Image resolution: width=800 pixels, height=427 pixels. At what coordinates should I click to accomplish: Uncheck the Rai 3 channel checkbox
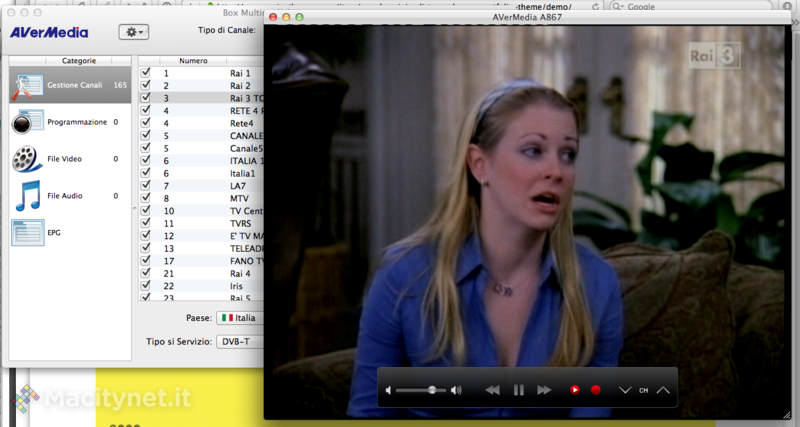click(145, 97)
